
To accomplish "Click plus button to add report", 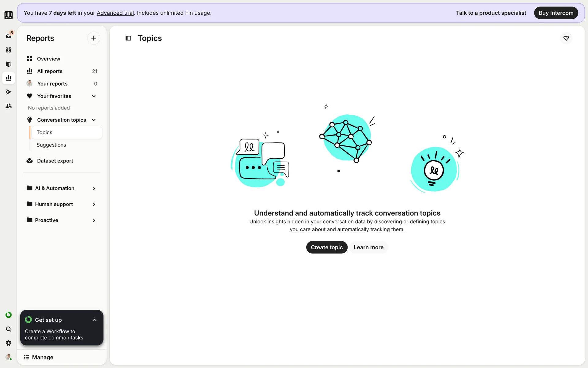I will (x=94, y=38).
